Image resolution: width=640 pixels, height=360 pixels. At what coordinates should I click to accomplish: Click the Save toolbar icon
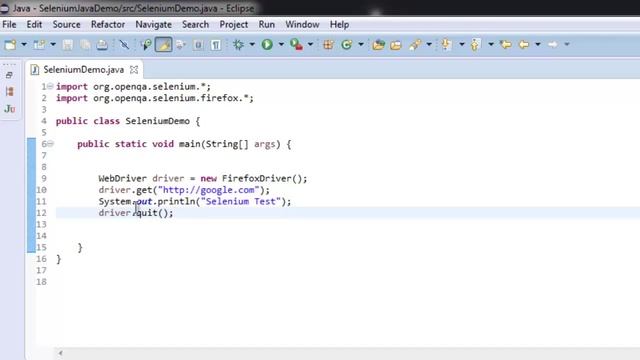68,44
